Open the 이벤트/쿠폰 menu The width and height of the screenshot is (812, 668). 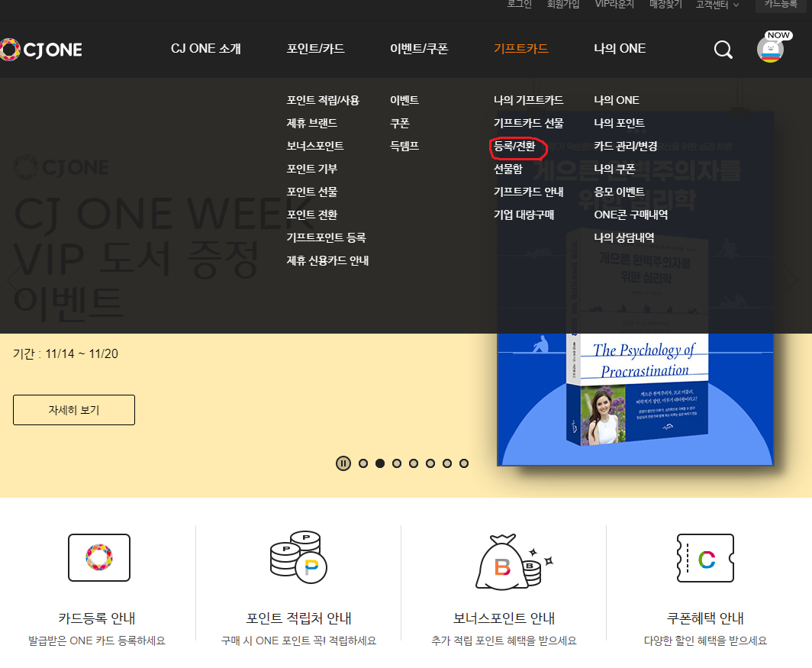click(419, 49)
